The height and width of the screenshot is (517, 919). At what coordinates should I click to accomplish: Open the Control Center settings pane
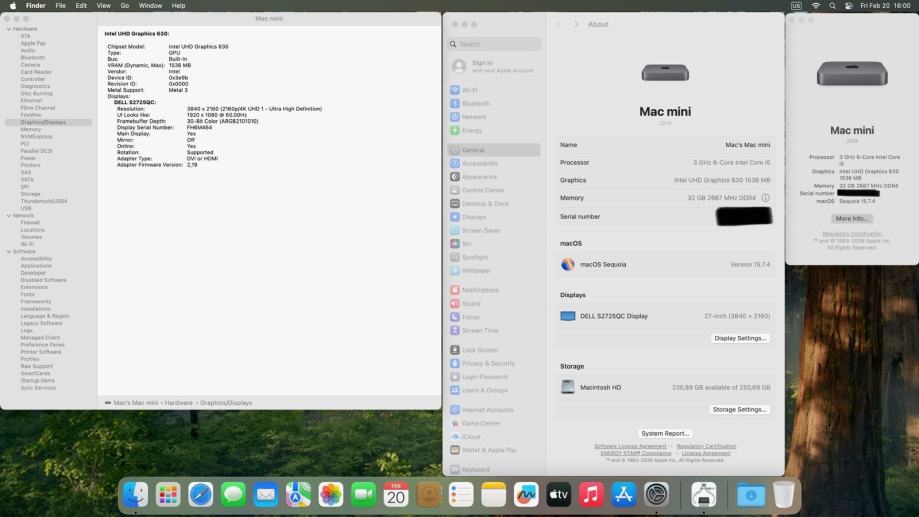[482, 190]
